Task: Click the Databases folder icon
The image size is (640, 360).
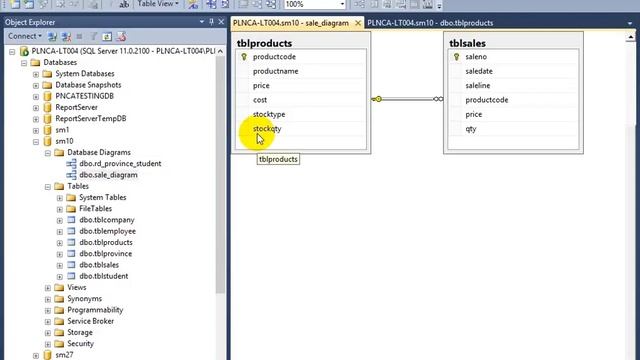Action: pos(36,62)
